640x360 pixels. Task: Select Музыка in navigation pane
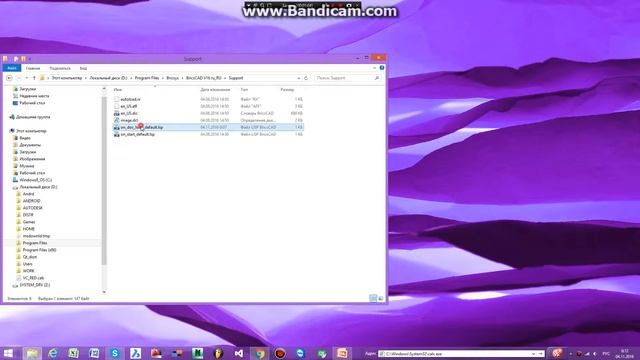(27, 166)
